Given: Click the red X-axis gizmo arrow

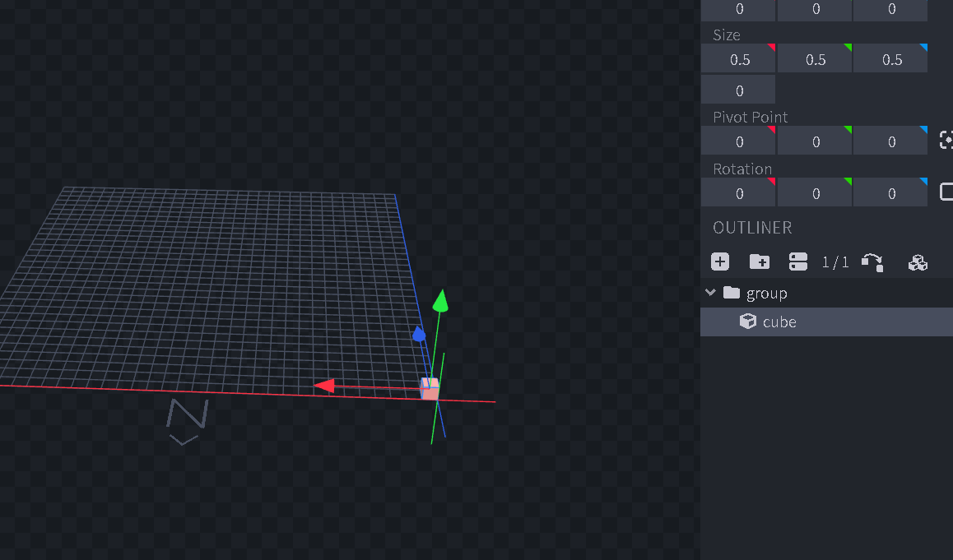Looking at the screenshot, I should pyautogui.click(x=327, y=385).
